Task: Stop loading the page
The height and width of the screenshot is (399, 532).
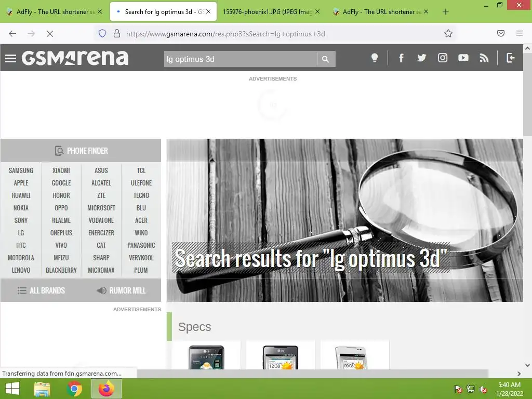Action: pyautogui.click(x=49, y=34)
